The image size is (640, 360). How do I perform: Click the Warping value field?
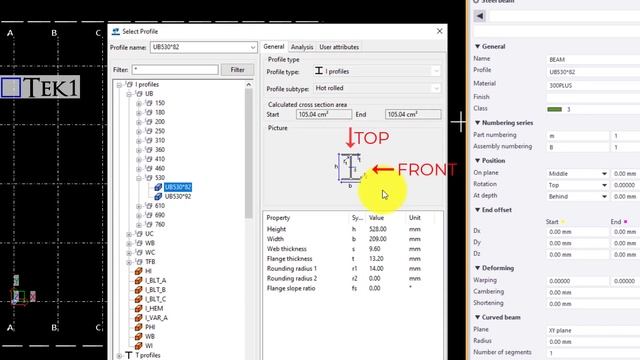coord(578,281)
